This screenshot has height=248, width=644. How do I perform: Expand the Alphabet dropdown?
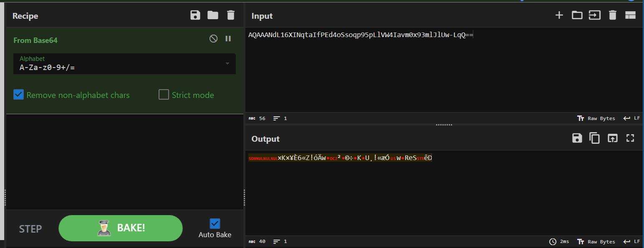[x=227, y=64]
